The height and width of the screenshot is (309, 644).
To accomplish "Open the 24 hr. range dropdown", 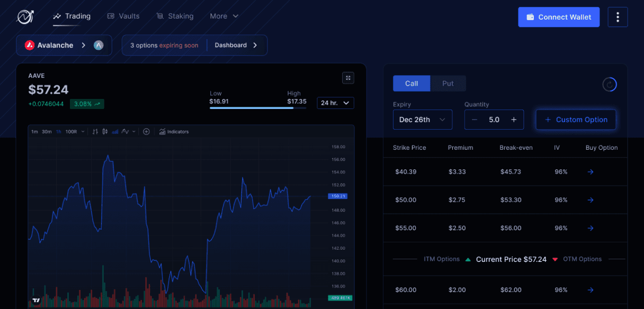I will 335,103.
